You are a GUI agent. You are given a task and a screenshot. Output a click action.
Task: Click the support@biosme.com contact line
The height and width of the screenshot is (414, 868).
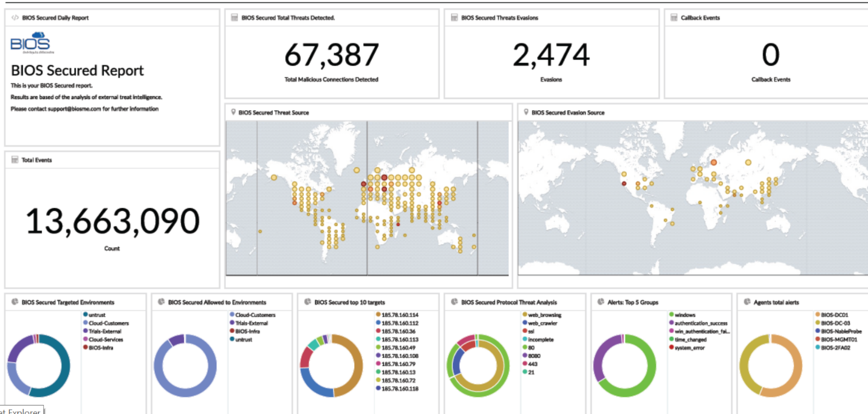[84, 109]
